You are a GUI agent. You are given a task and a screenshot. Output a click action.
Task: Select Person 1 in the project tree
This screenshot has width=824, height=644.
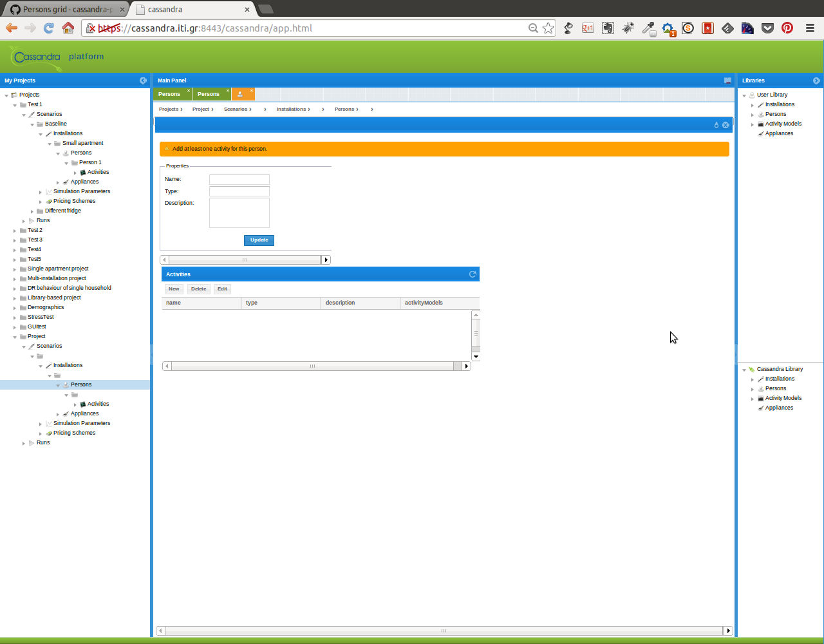coord(90,163)
